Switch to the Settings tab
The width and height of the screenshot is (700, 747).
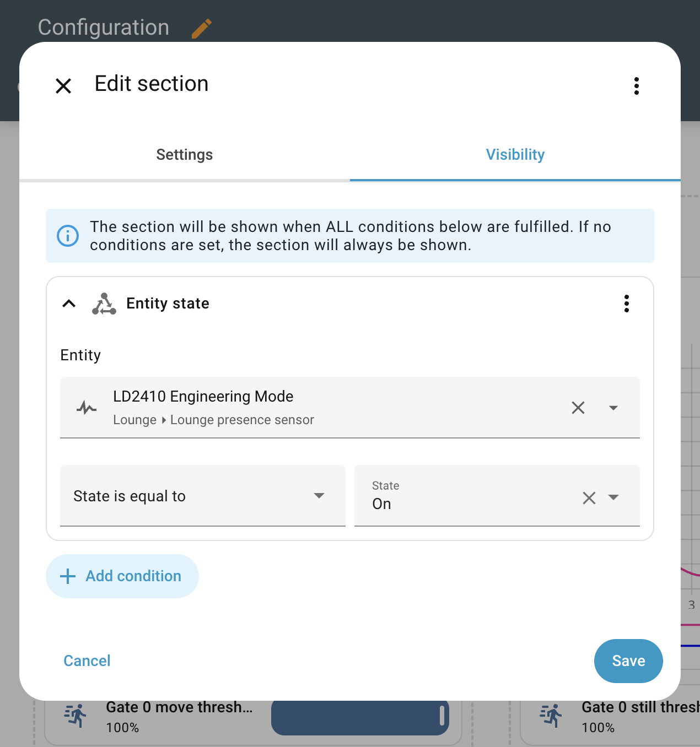pyautogui.click(x=185, y=155)
